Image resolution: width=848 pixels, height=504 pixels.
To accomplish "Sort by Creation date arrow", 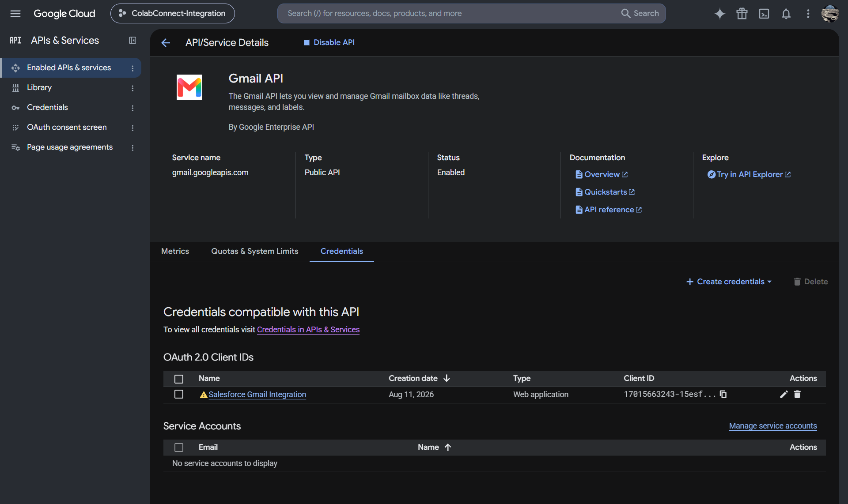I will pyautogui.click(x=447, y=378).
